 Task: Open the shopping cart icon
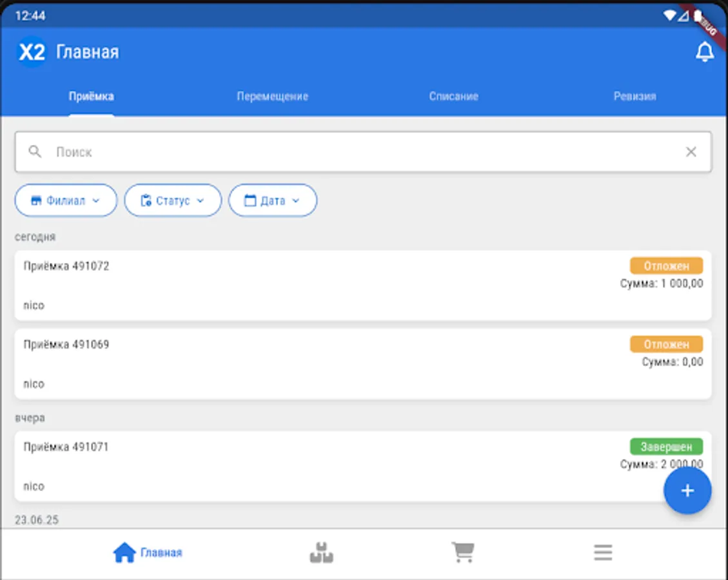[462, 552]
